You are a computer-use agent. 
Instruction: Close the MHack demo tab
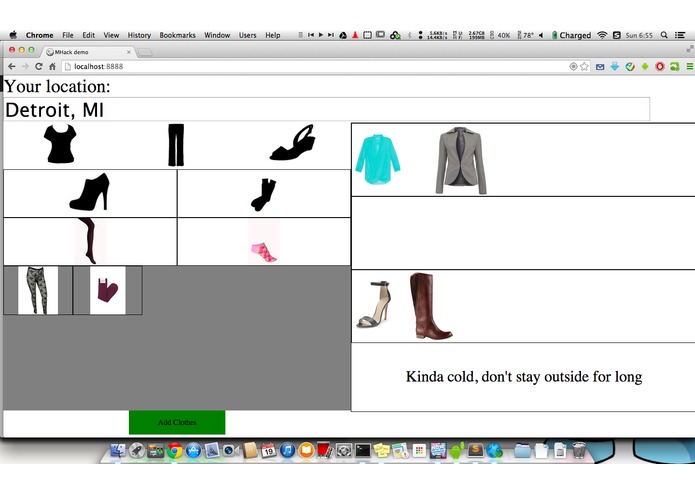coord(129,52)
